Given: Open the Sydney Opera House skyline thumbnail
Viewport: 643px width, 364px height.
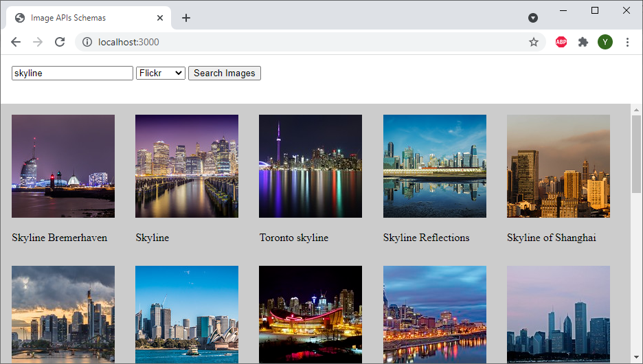Looking at the screenshot, I should pyautogui.click(x=187, y=315).
